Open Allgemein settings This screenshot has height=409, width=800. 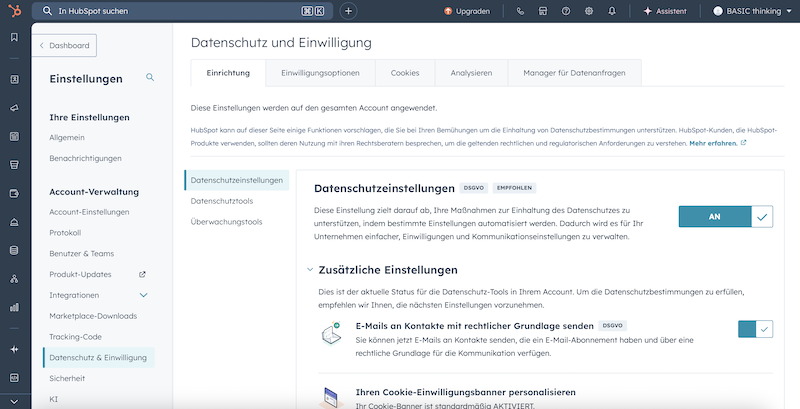click(x=67, y=138)
